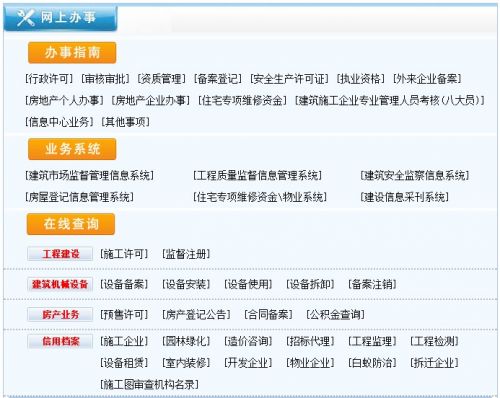Screen dimensions: 500x398
Task: Open 信息中心业务 link
Action: coord(59,122)
